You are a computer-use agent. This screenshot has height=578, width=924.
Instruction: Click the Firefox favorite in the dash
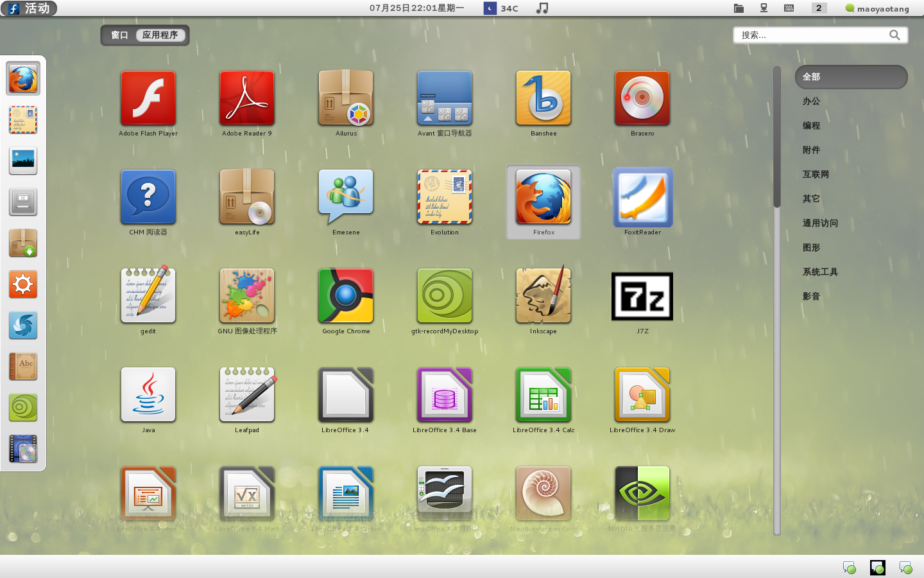23,79
